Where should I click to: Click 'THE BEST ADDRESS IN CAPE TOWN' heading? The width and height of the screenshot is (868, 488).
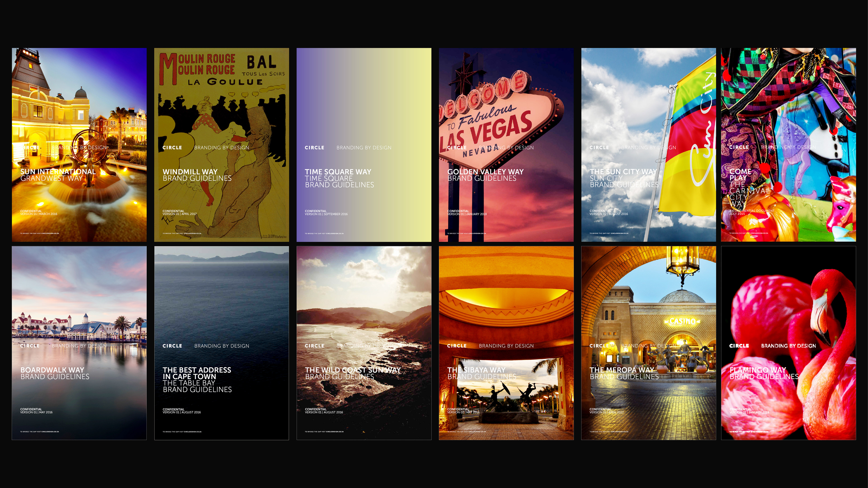(x=197, y=373)
